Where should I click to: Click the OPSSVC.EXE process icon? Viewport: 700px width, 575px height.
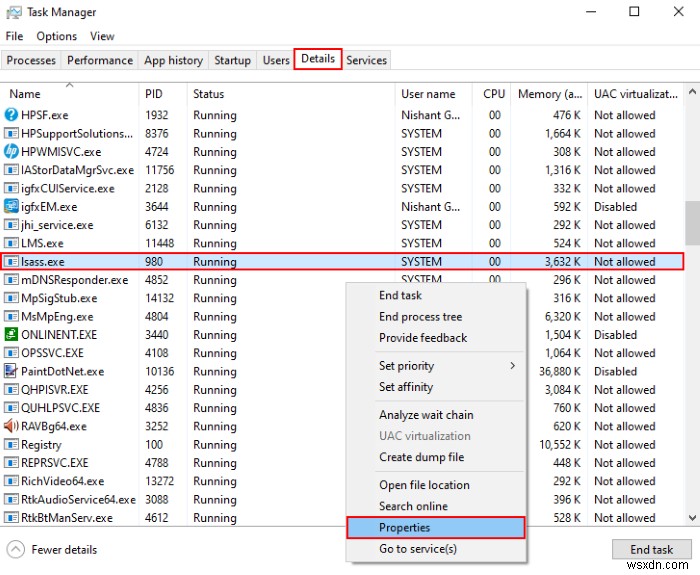pyautogui.click(x=11, y=353)
